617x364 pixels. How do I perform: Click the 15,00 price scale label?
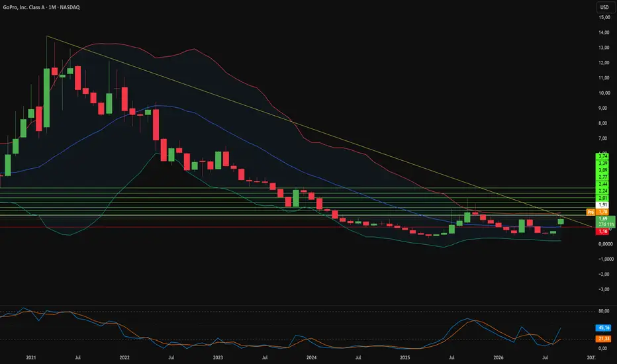tap(604, 17)
